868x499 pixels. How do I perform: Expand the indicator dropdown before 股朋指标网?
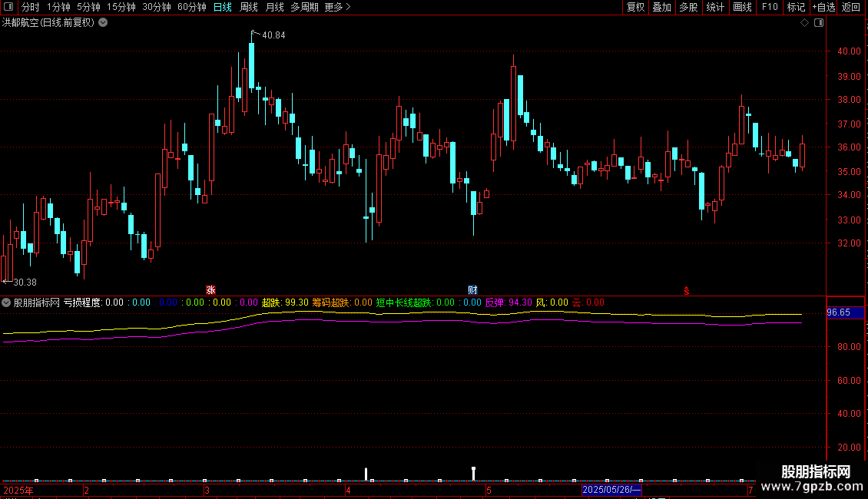(6, 302)
